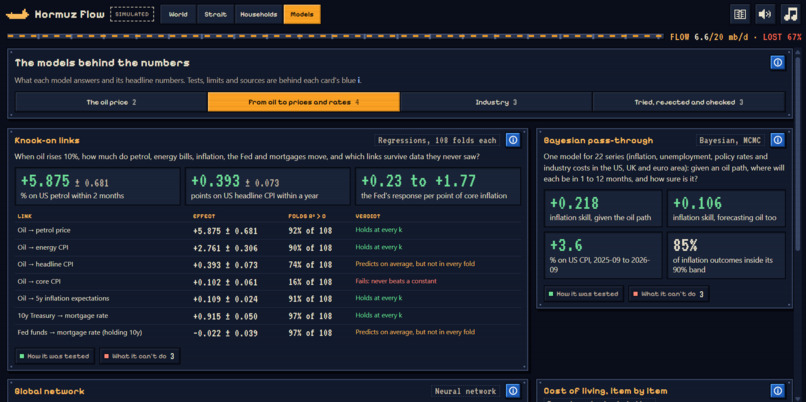Expand How it was tested in Knock-on links
Viewport: 806px width, 402px height.
point(56,356)
